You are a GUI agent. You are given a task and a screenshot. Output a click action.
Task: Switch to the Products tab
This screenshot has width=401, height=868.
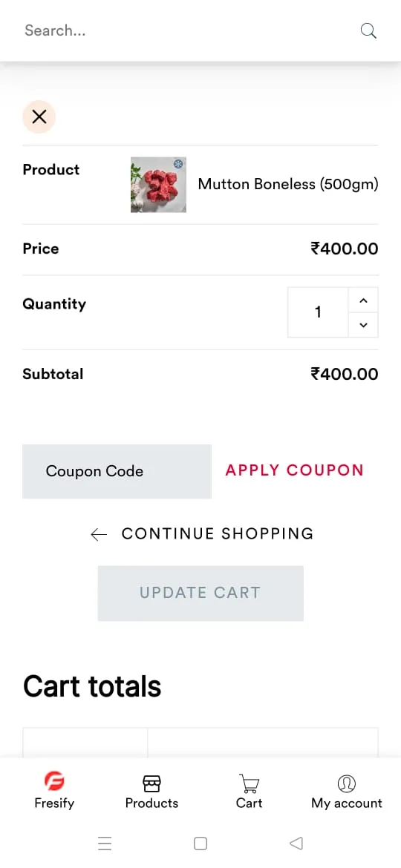pos(151,792)
